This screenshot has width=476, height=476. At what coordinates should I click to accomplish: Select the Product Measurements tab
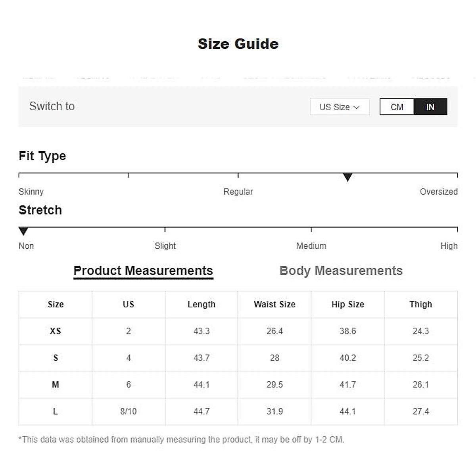coord(143,271)
